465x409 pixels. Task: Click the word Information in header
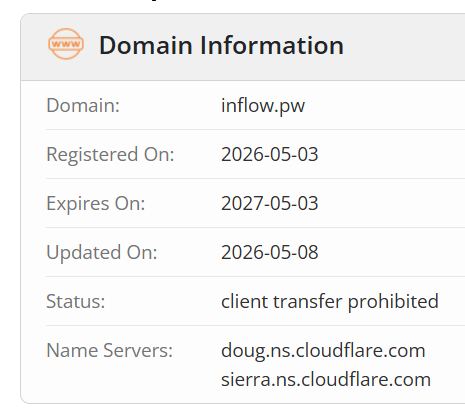click(x=272, y=45)
